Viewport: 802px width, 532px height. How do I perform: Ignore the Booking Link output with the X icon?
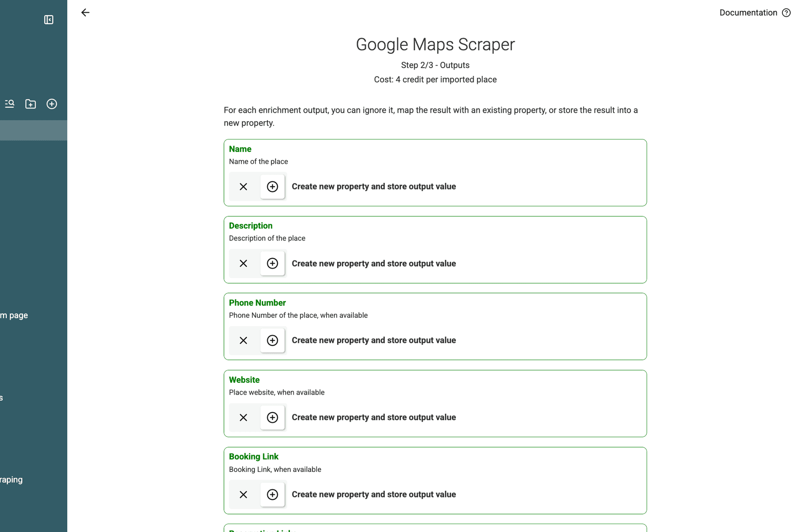pyautogui.click(x=244, y=494)
